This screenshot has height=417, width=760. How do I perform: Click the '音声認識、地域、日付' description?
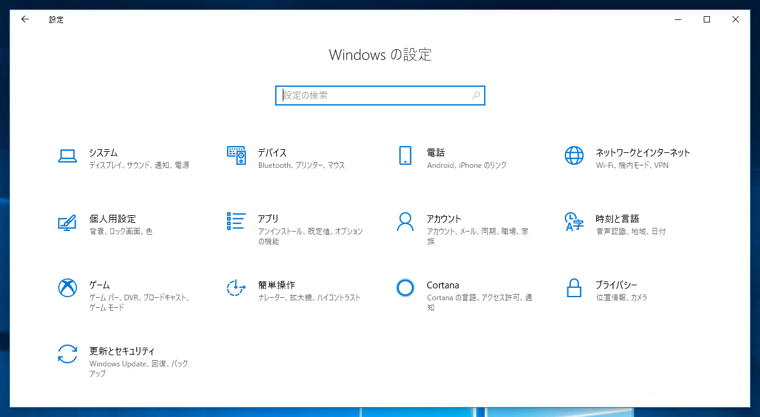[x=631, y=231]
